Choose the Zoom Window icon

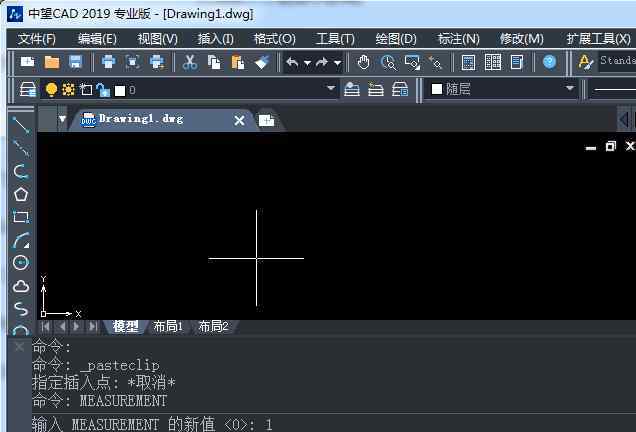point(412,62)
